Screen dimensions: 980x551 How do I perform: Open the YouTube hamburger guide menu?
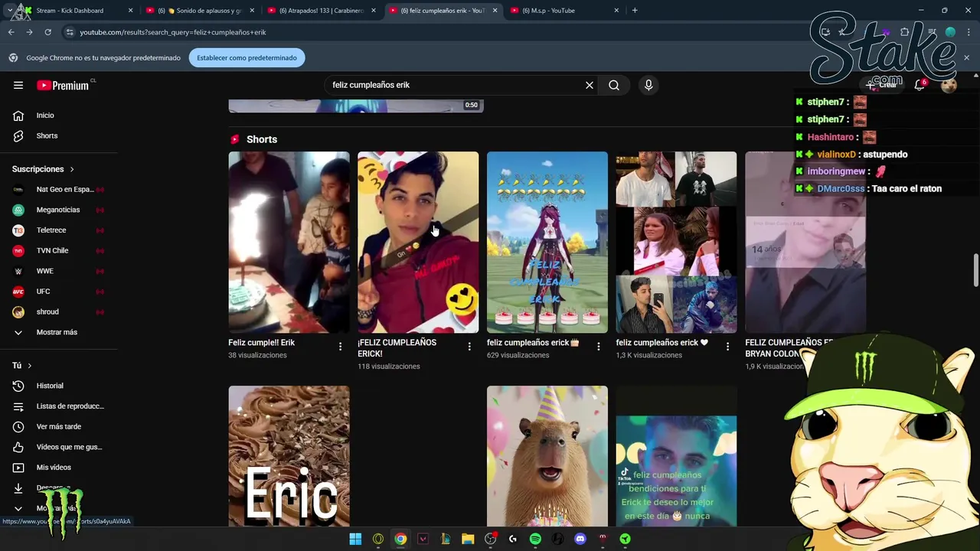18,85
